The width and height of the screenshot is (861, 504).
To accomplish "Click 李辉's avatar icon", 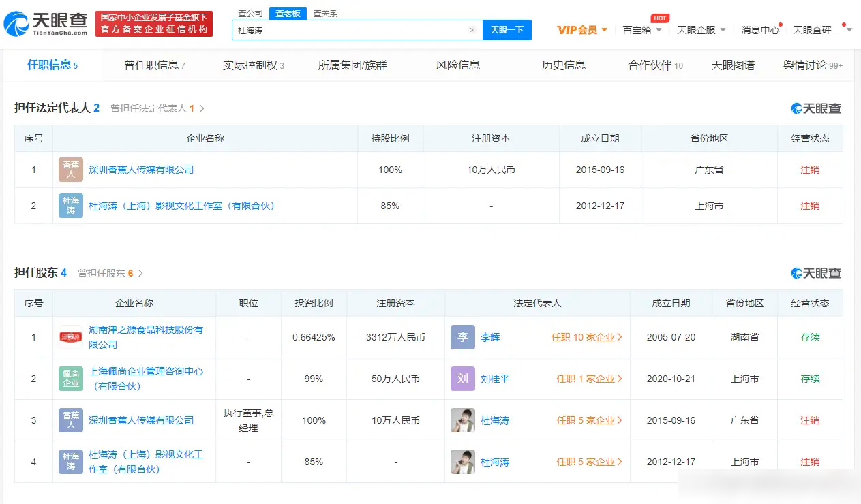I will click(x=462, y=336).
